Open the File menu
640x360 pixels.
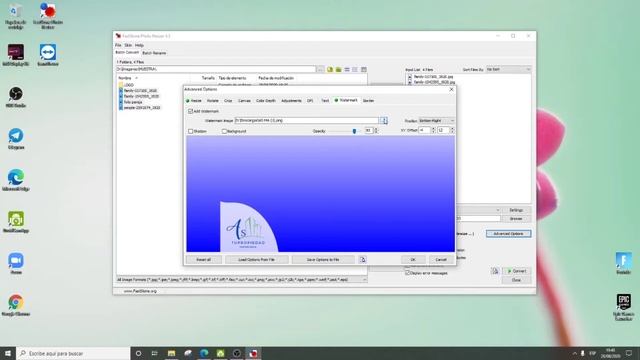click(x=118, y=45)
